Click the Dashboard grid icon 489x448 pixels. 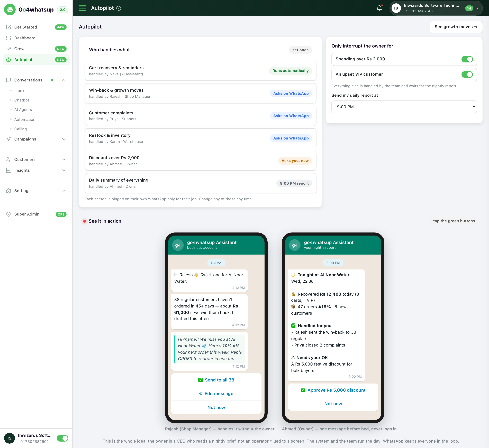(8, 38)
